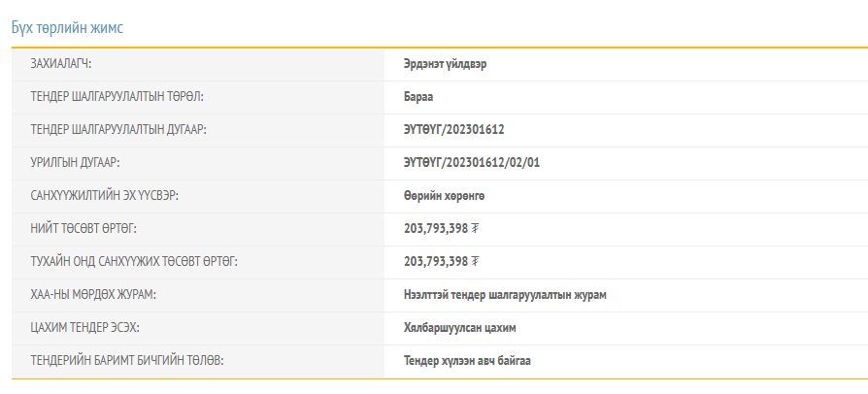Click 'ТУХАЙН ОНД САНХҮҮЖИХ ТӨСӨВТ ӨРТӨГ' label
The width and height of the screenshot is (868, 394).
click(134, 262)
